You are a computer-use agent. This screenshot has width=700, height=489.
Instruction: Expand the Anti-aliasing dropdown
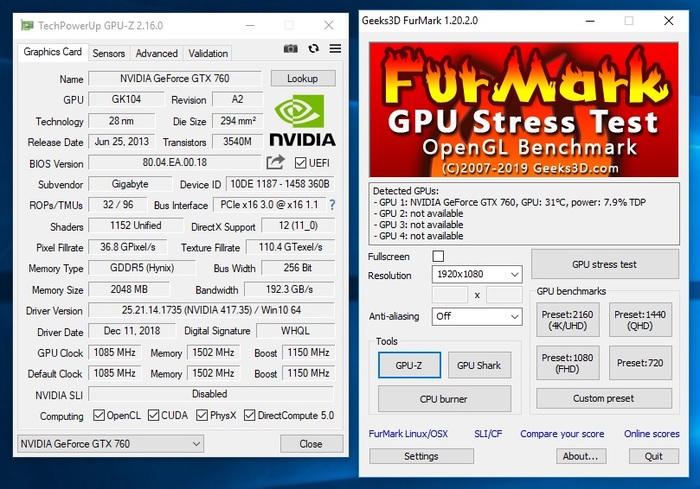tap(476, 316)
